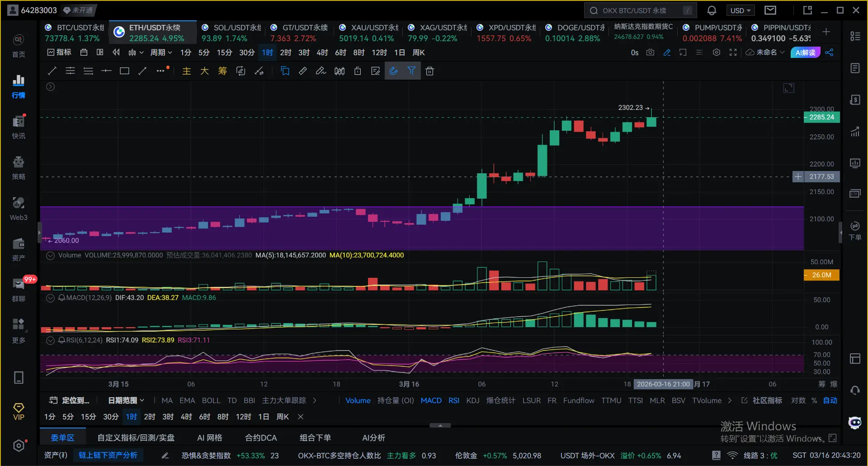Expand candlestick chart type dropdown
The height and width of the screenshot is (466, 868).
click(x=136, y=52)
